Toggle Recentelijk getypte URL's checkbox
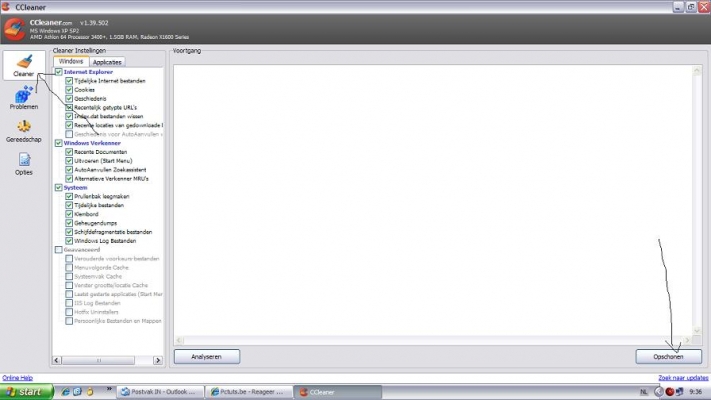711x400 pixels. 69,107
